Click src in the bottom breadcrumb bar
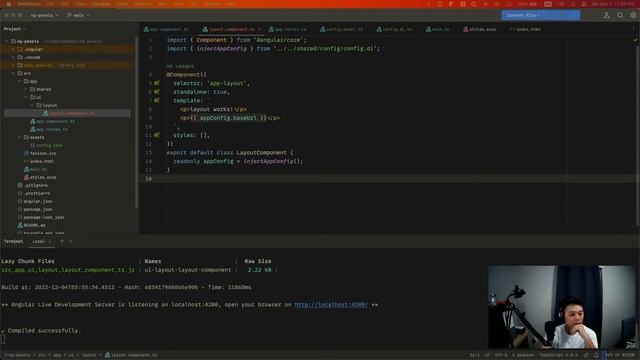This screenshot has height=360, width=640. 42,355
